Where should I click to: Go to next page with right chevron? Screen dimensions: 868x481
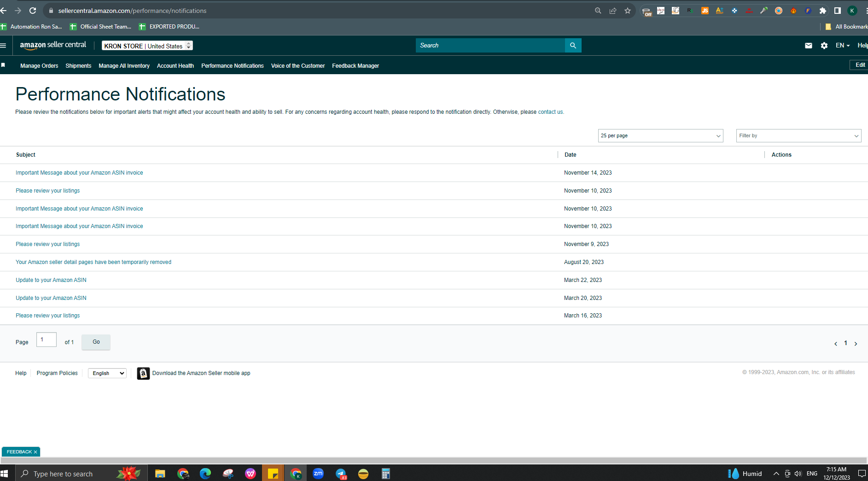click(856, 344)
